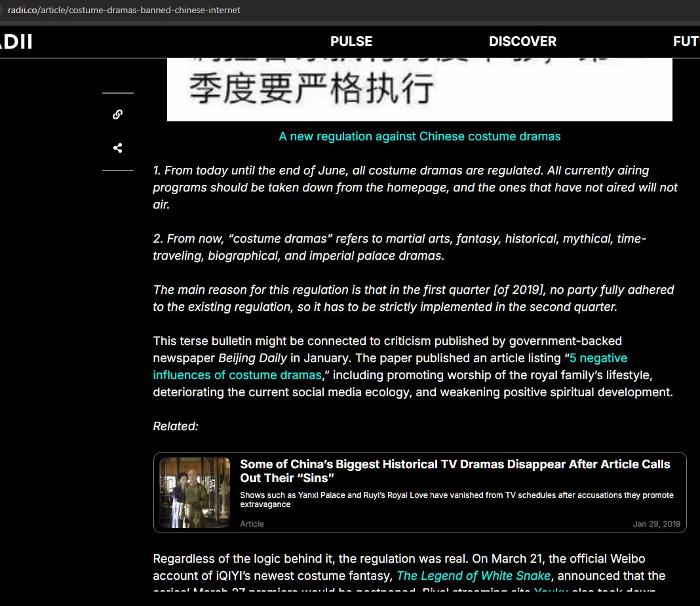Click the 'Jan 29, 2019' date
The image size is (700, 606).
tap(656, 524)
